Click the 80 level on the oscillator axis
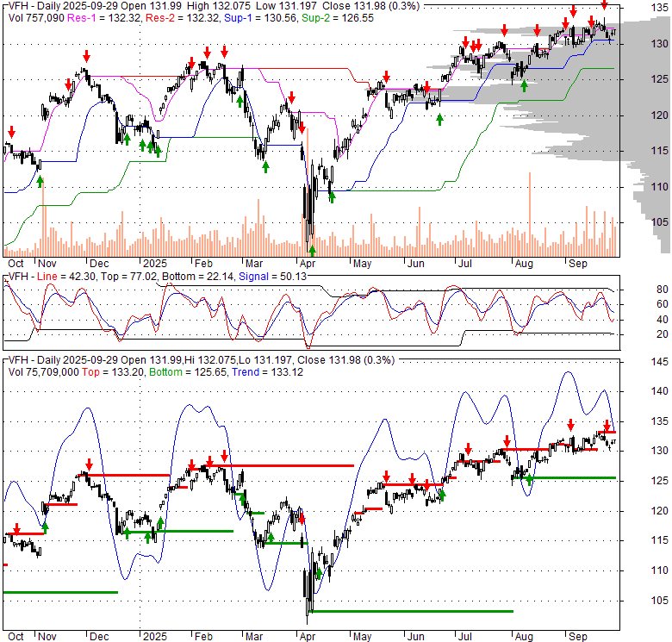Viewport: 672px width, 642px height. (x=663, y=290)
